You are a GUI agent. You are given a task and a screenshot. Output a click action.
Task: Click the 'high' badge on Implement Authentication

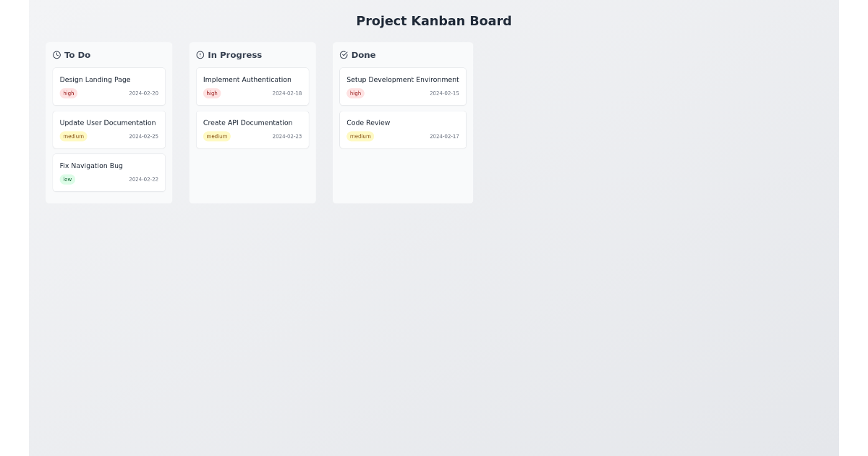(x=211, y=93)
